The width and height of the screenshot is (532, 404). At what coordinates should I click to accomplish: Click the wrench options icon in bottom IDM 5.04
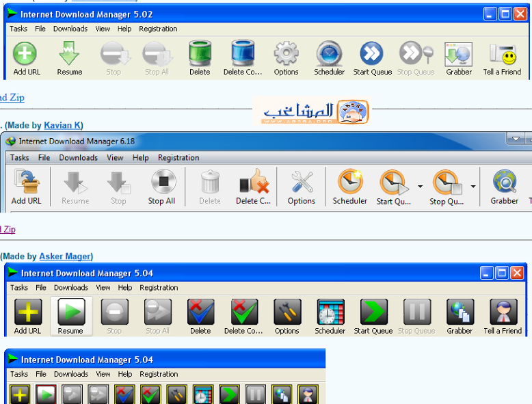177,394
